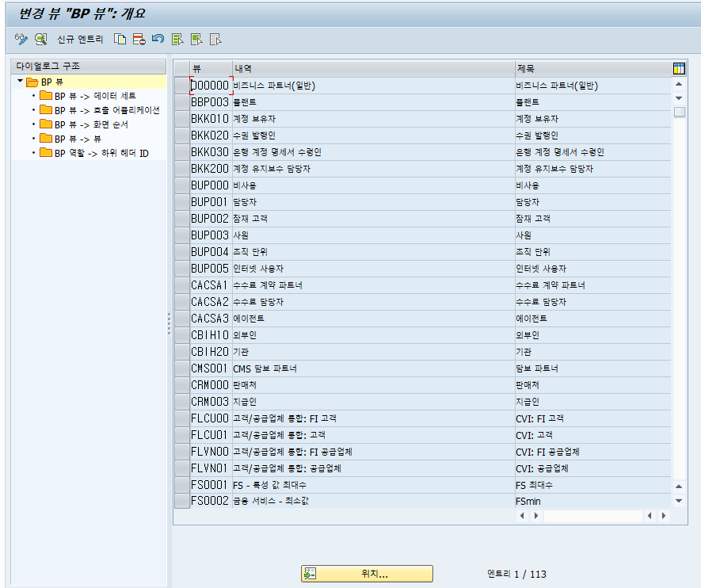Open BP 뷰 -> 호출 어플리케이션 folder

pos(100,110)
